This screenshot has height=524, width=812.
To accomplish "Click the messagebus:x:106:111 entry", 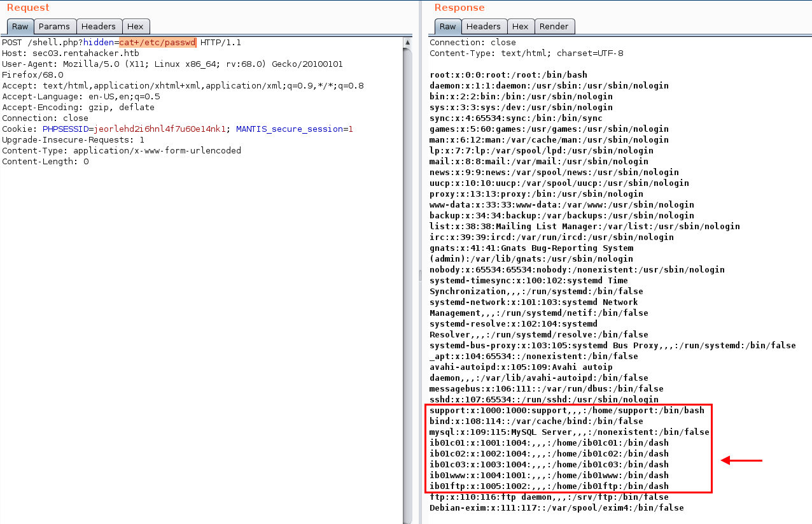I will click(547, 389).
